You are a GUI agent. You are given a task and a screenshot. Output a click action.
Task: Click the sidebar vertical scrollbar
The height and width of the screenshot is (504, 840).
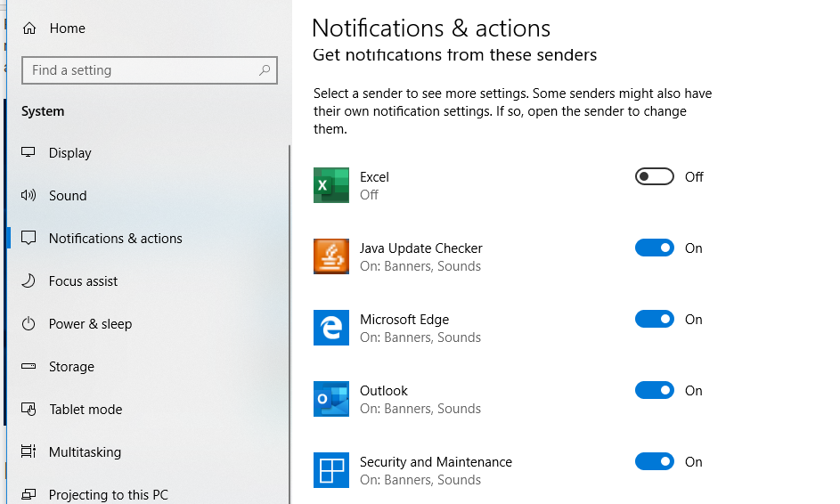[290, 324]
